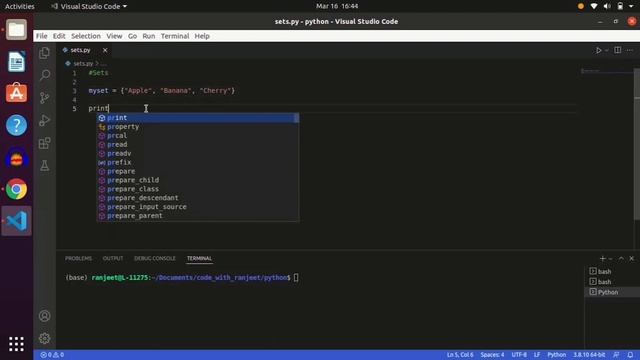The height and width of the screenshot is (360, 640).
Task: Open Help from the dock
Action: 16,125
